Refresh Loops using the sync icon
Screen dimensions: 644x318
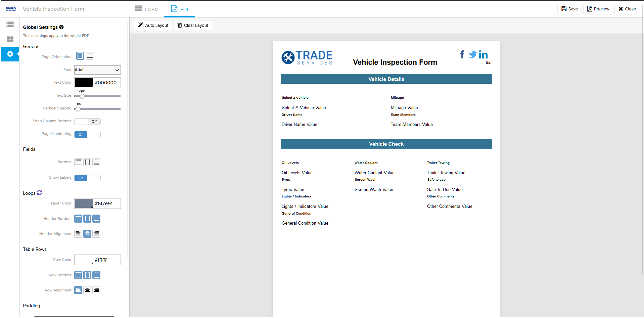click(x=39, y=193)
